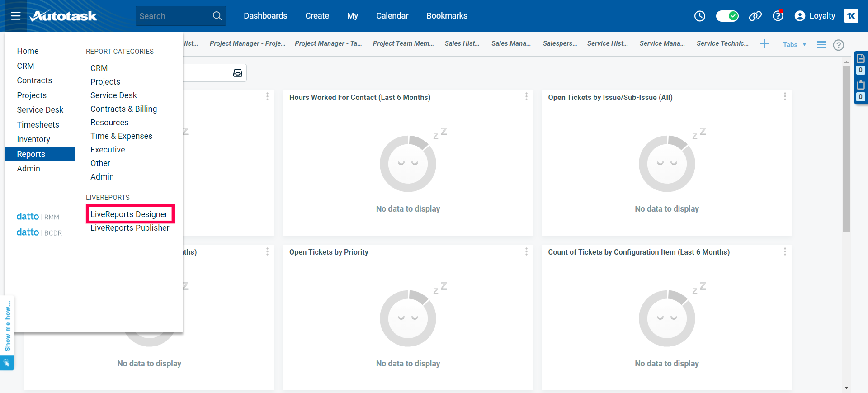Screen dimensions: 868x393
Task: Select Projects in the left navigation list
Action: 32,95
